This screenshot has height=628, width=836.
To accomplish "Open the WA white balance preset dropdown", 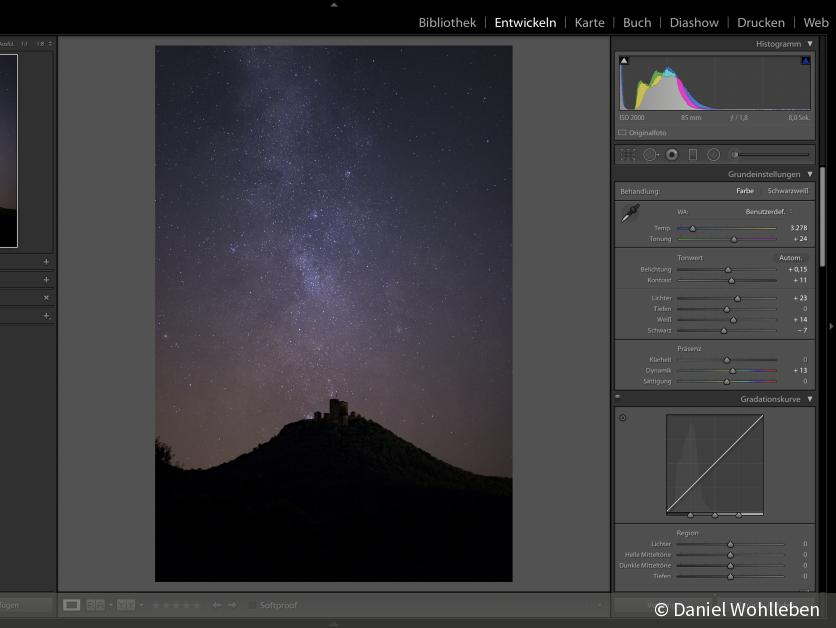I will click(768, 212).
